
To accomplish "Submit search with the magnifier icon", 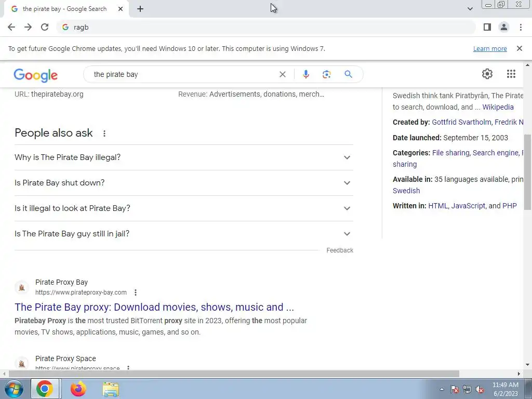I will click(x=348, y=74).
